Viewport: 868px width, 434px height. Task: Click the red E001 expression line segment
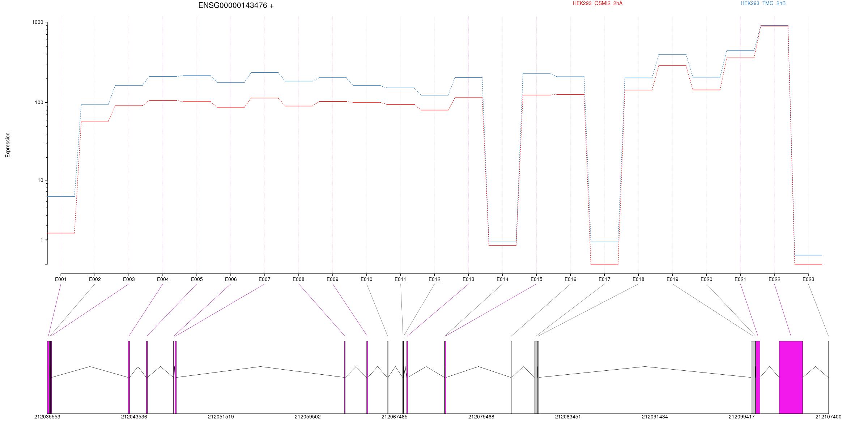[x=61, y=233]
